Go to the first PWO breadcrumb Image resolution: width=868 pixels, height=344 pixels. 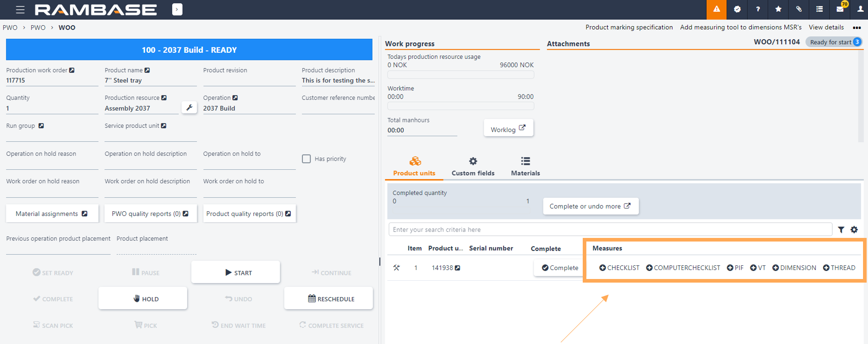[x=10, y=28]
